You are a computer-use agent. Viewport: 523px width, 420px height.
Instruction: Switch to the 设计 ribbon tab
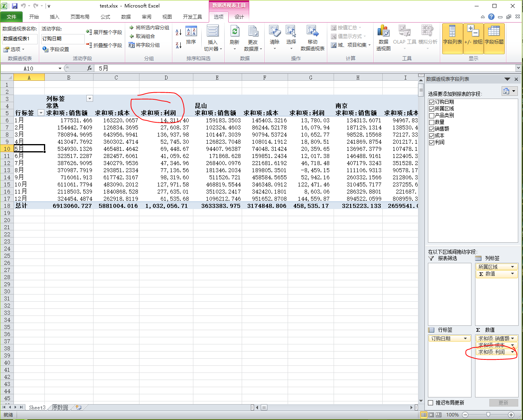(239, 17)
